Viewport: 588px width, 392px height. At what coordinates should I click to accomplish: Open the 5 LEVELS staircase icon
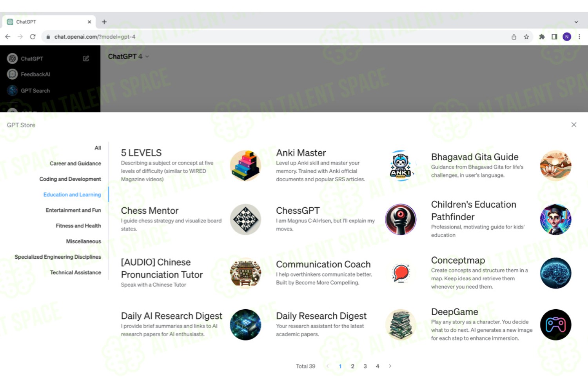[245, 166]
